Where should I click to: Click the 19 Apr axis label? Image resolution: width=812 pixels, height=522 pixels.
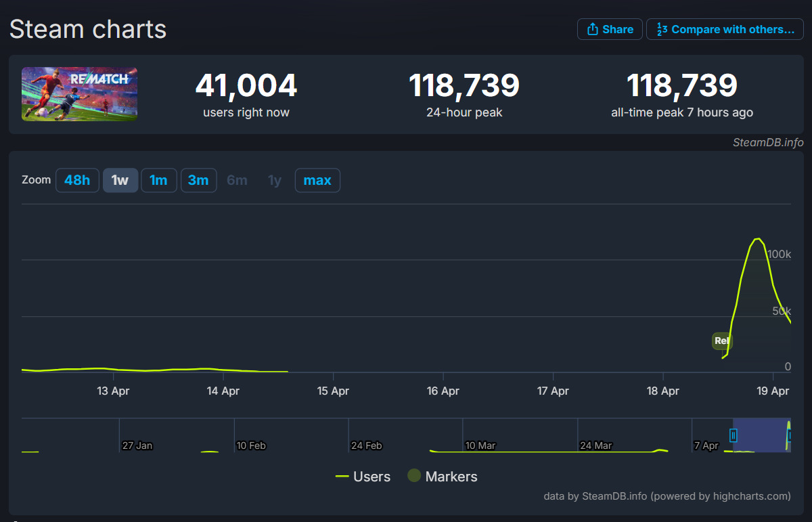773,391
